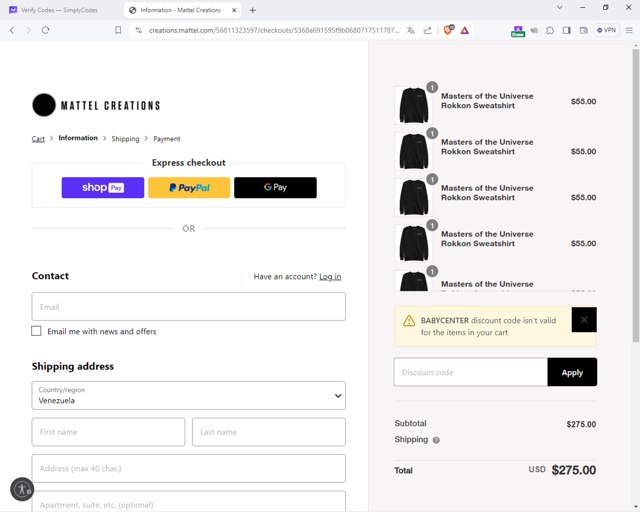Select the Information - Mattel Creations tab
Screen dimensions: 640x512
[182, 10]
